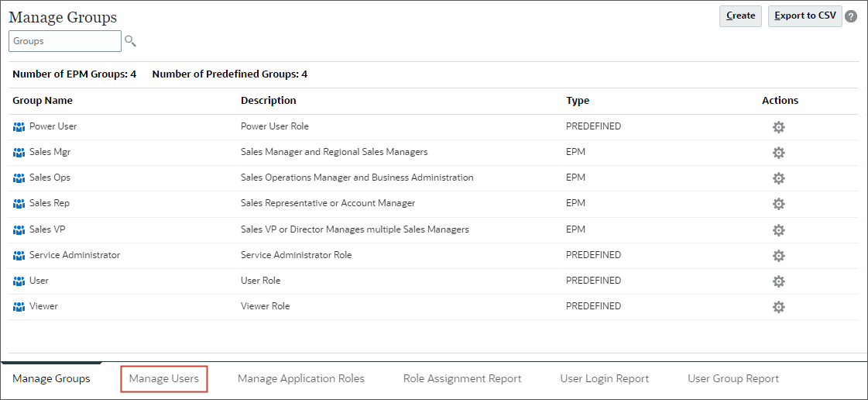The height and width of the screenshot is (400, 868).
Task: Click PREDEFINED type in Viewer row
Action: pyautogui.click(x=593, y=306)
